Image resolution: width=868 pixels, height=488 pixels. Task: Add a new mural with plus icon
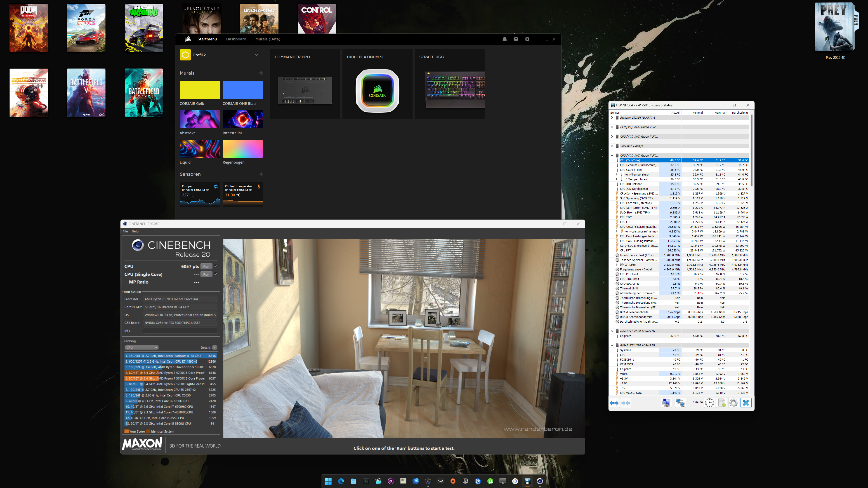point(261,73)
